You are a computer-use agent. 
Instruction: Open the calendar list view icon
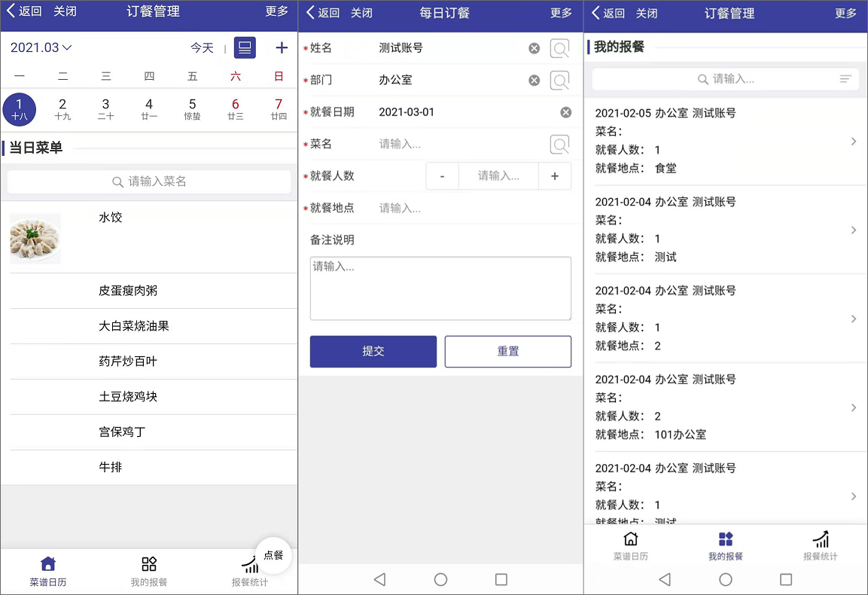coord(244,47)
